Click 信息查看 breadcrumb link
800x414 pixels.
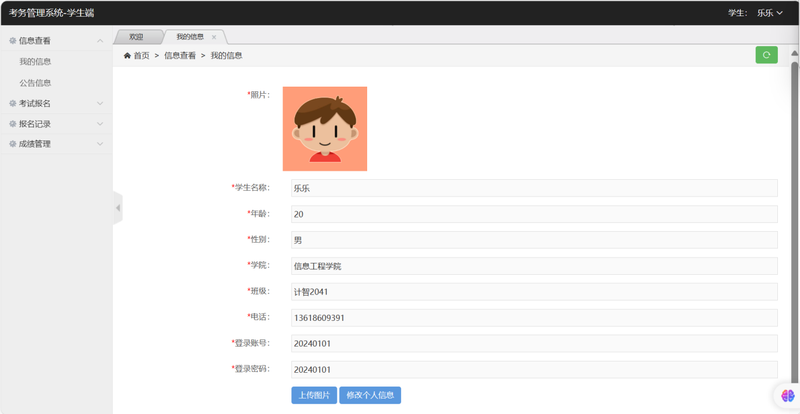[x=180, y=56]
